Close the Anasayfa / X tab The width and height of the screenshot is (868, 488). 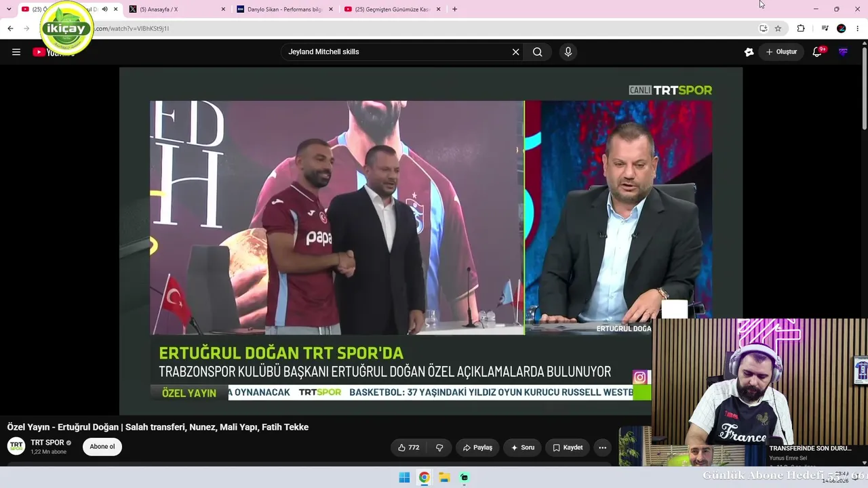(223, 9)
